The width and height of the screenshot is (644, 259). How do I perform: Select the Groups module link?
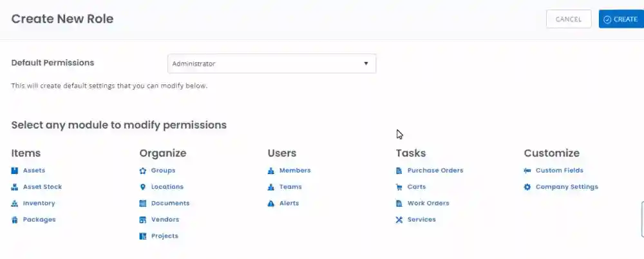(x=163, y=170)
